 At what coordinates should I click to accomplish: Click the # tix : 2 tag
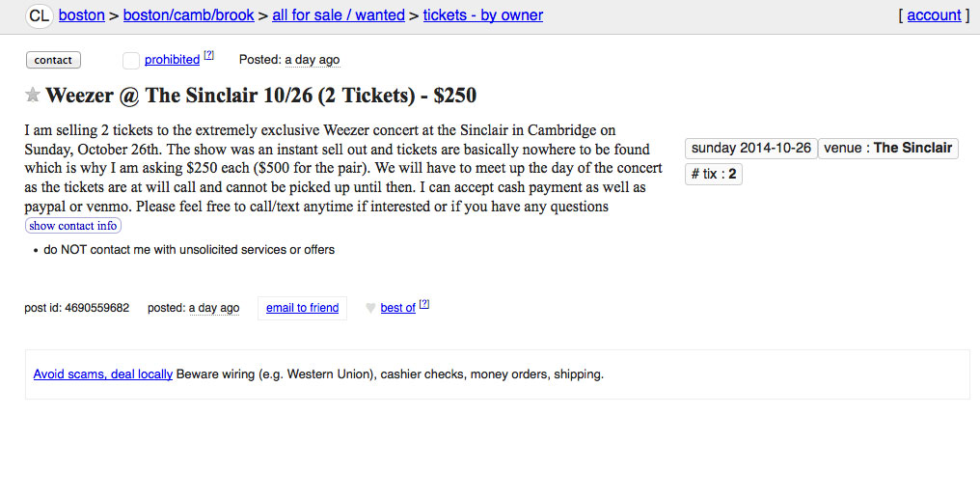click(x=714, y=175)
